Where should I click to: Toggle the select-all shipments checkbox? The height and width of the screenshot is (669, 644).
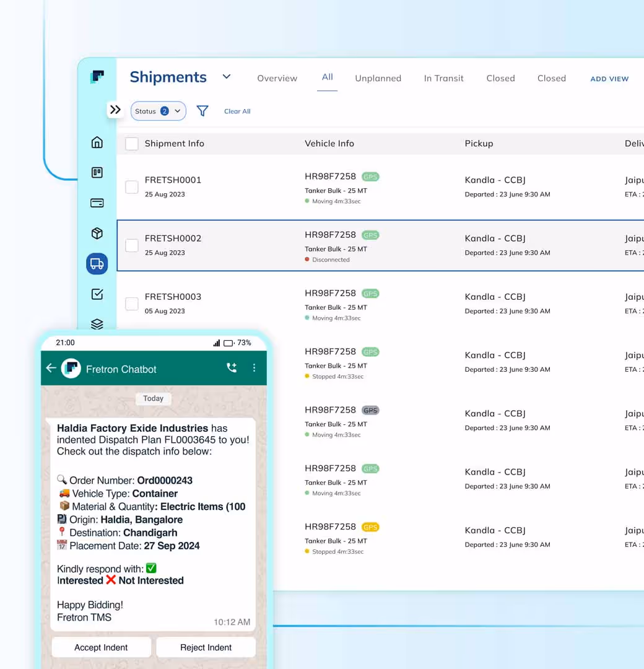(x=132, y=144)
